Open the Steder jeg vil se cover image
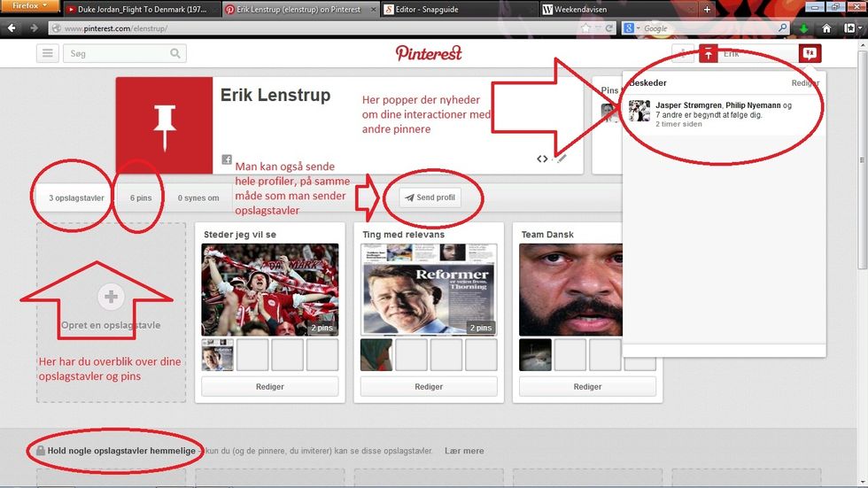Image resolution: width=868 pixels, height=488 pixels. click(269, 290)
